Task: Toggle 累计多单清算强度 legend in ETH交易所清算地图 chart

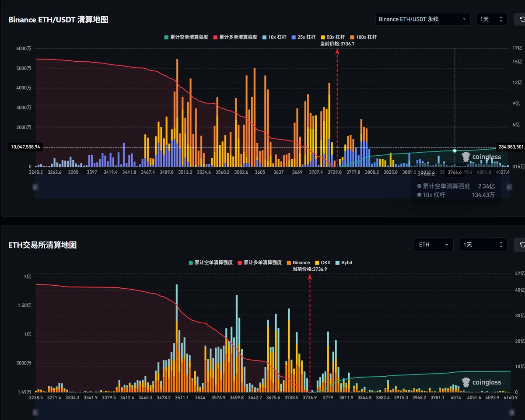Action: [x=259, y=262]
